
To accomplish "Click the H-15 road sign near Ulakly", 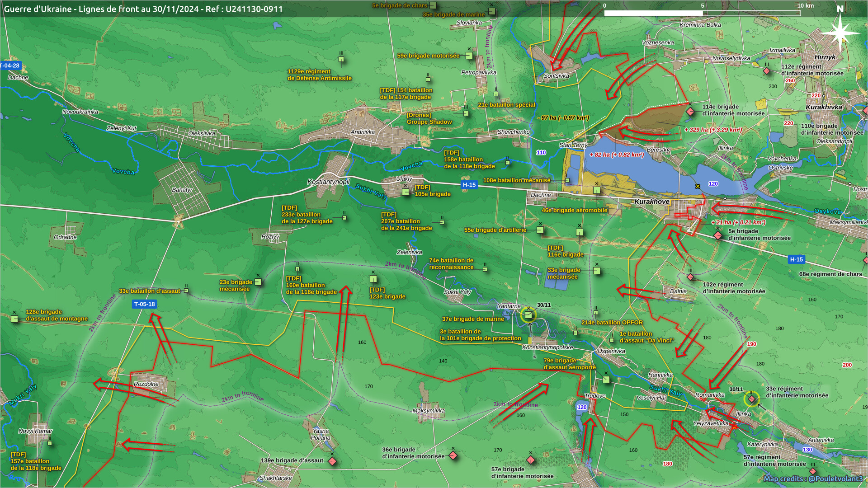I will coord(469,185).
